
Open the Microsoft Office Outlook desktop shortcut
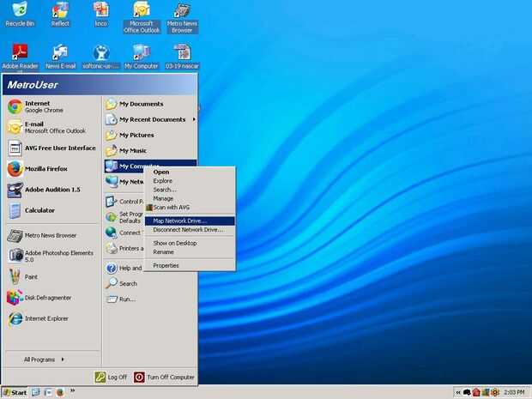pyautogui.click(x=142, y=18)
